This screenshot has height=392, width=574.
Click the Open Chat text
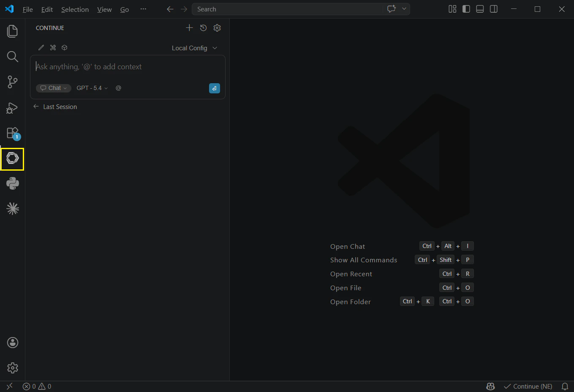click(x=348, y=247)
